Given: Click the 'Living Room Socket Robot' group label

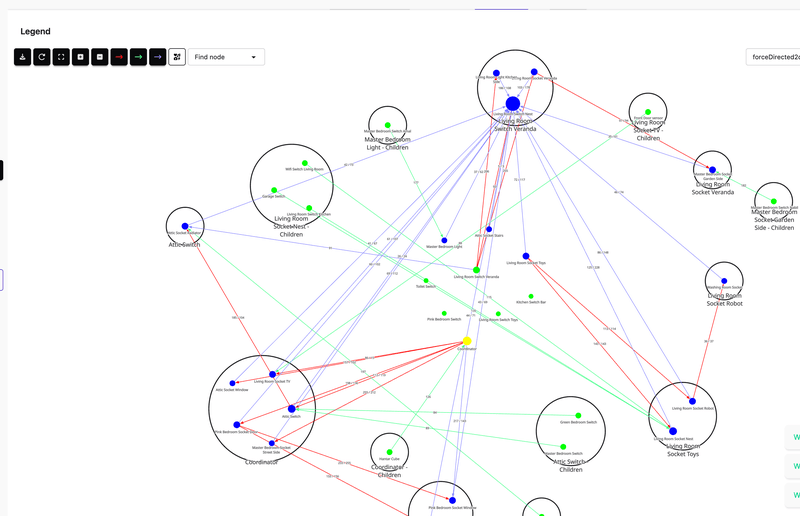Looking at the screenshot, I should click(x=724, y=300).
